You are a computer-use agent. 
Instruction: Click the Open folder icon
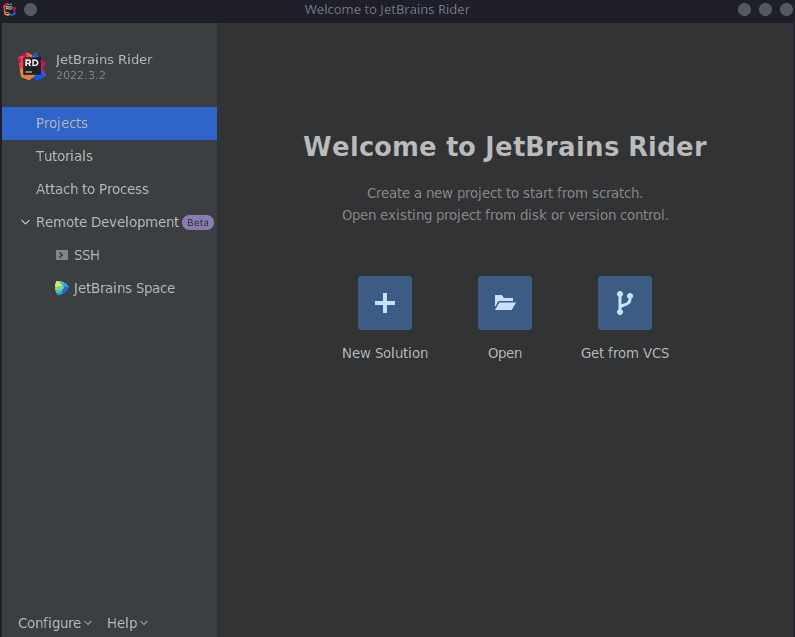(x=505, y=303)
